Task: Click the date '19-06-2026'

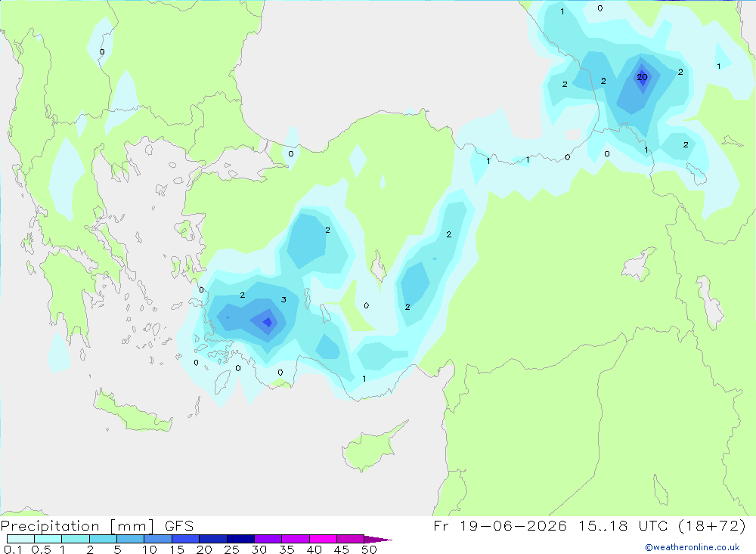Action: (x=513, y=525)
